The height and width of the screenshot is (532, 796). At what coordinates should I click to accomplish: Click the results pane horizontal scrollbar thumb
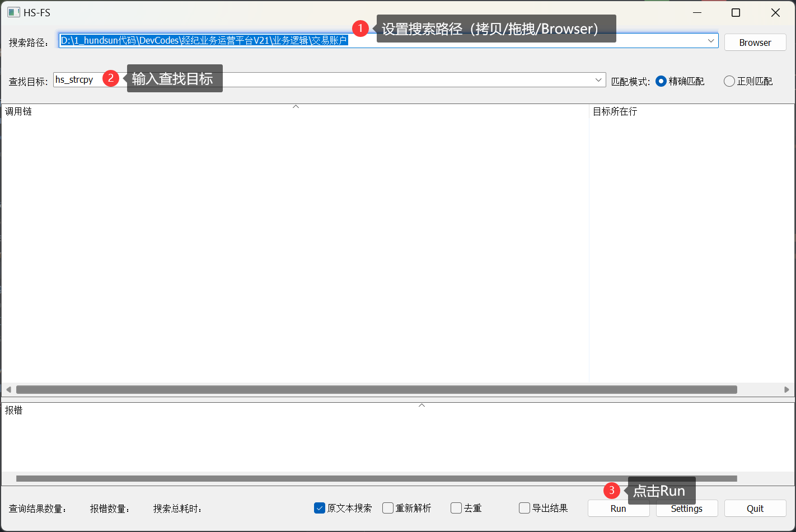376,389
